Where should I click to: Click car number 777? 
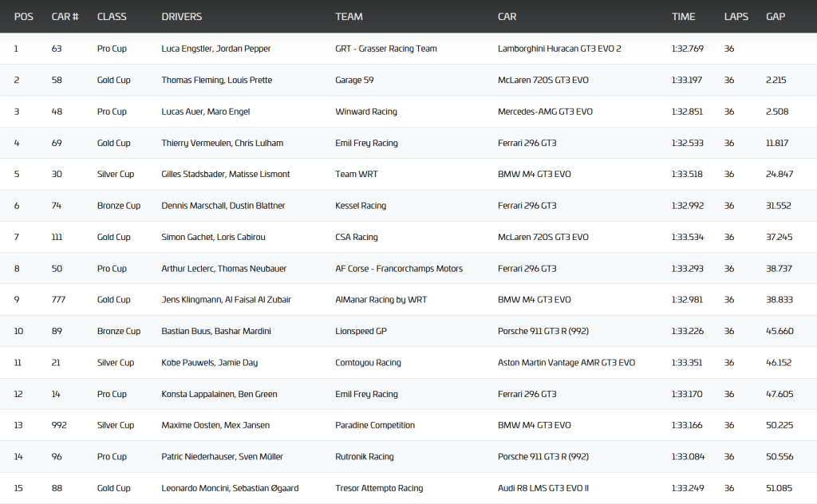(x=58, y=299)
